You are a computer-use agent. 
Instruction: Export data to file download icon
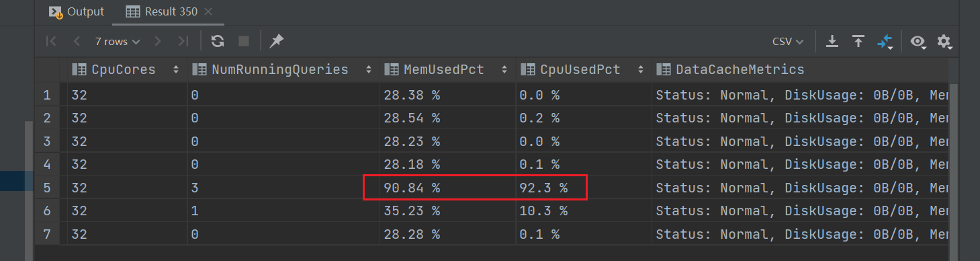pos(832,42)
